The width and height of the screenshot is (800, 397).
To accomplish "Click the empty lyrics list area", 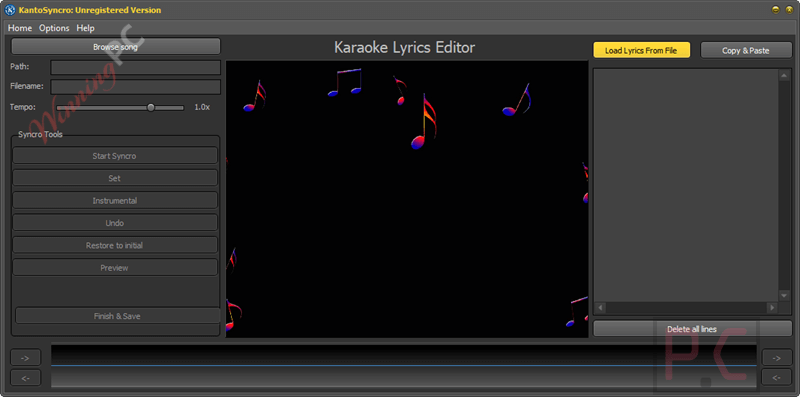I will click(x=686, y=185).
